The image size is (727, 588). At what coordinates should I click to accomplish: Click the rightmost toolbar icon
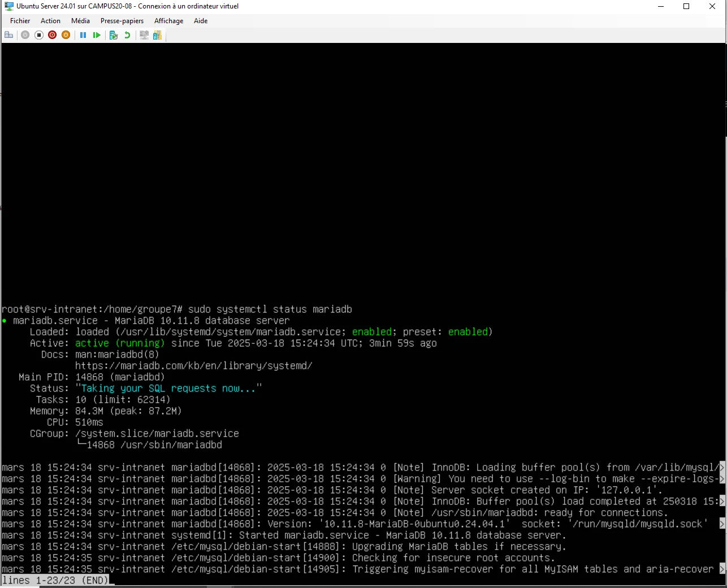(157, 35)
